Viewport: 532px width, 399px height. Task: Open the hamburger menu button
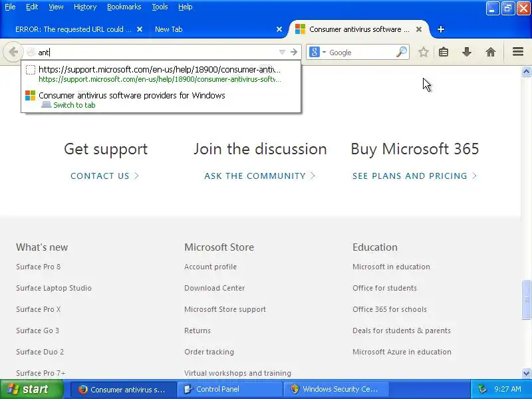tap(518, 52)
